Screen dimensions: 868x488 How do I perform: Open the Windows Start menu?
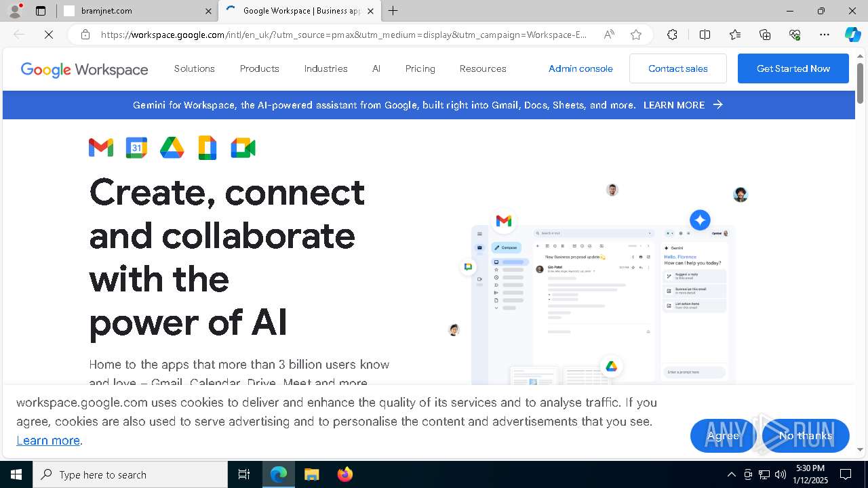click(16, 474)
